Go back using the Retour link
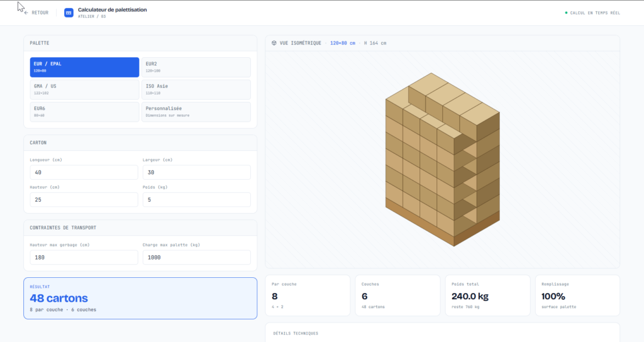 pyautogui.click(x=36, y=13)
